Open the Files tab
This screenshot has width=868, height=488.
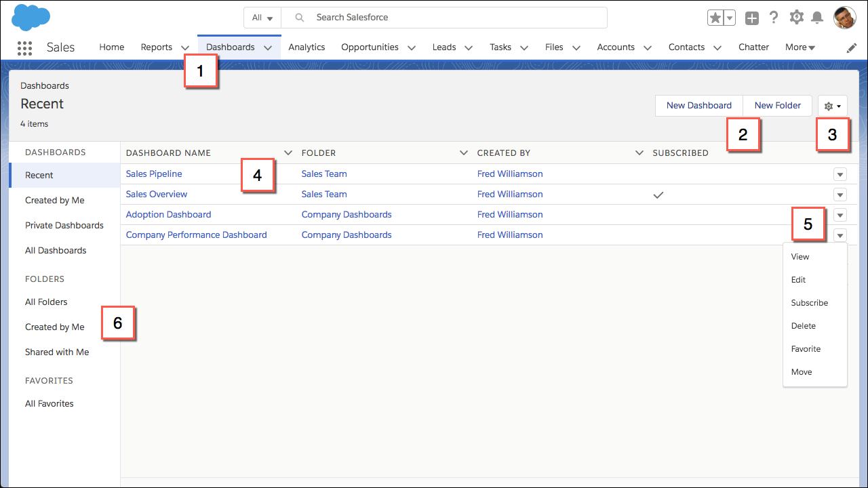click(554, 47)
